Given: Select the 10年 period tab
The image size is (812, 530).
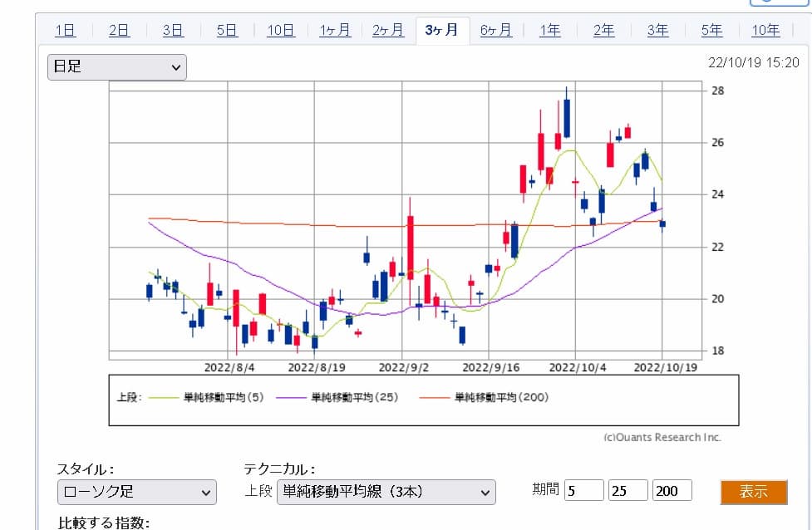Looking at the screenshot, I should (765, 31).
